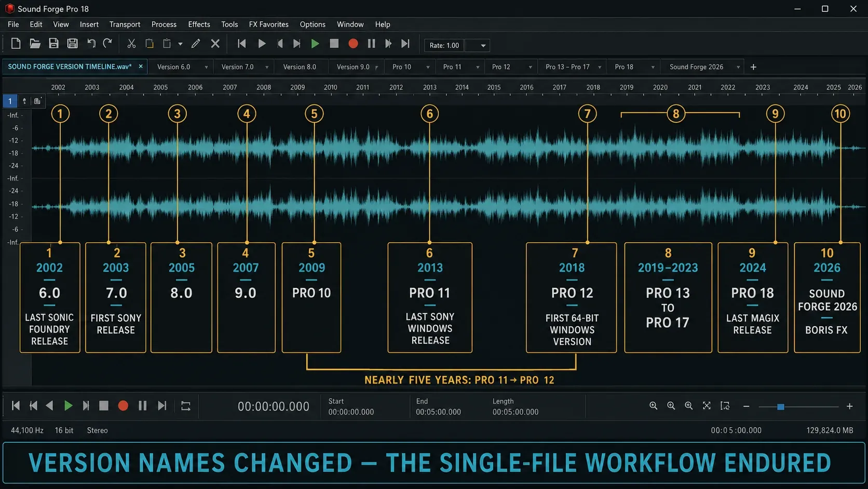Open the File menu
This screenshot has width=868, height=489.
pyautogui.click(x=13, y=24)
